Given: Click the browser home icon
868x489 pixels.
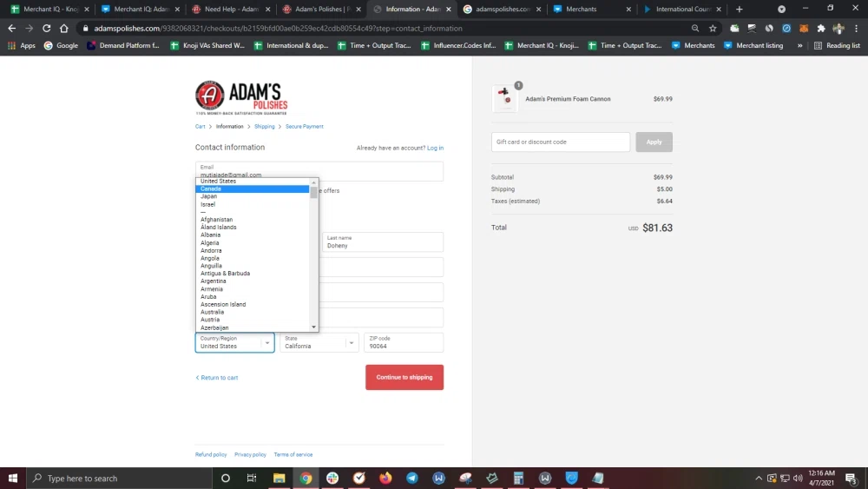Looking at the screenshot, I should tap(64, 28).
